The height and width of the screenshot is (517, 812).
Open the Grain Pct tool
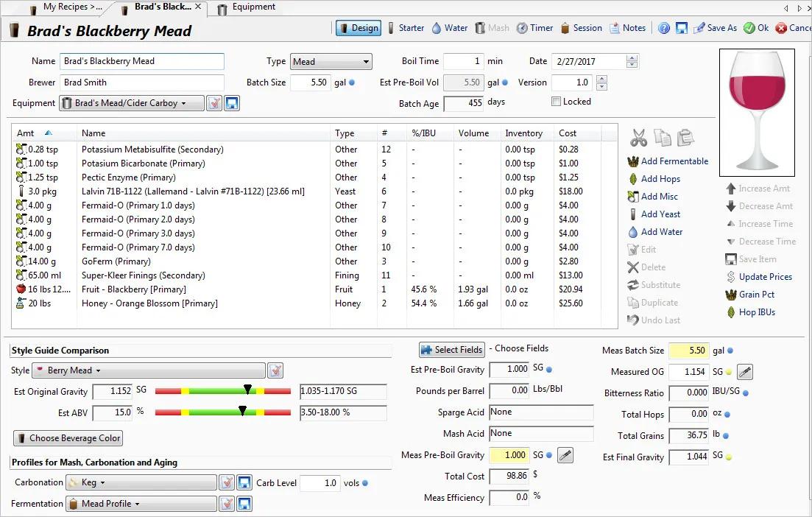731,295
